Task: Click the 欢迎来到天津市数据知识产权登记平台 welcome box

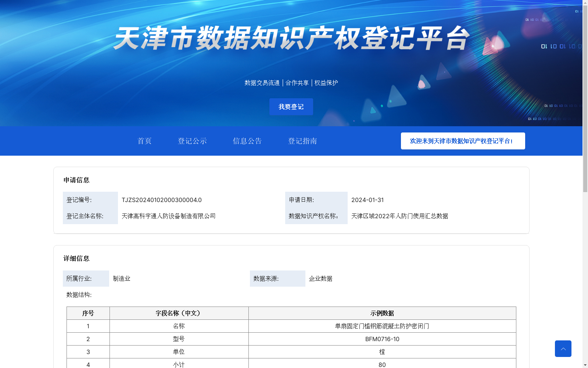Action: 463,141
